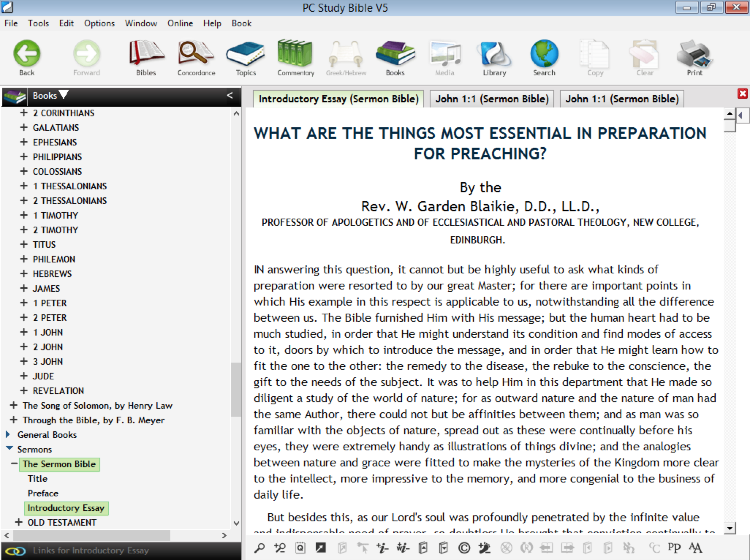The width and height of the screenshot is (750, 560).
Task: Open the Bibles toolbar icon
Action: click(x=146, y=58)
